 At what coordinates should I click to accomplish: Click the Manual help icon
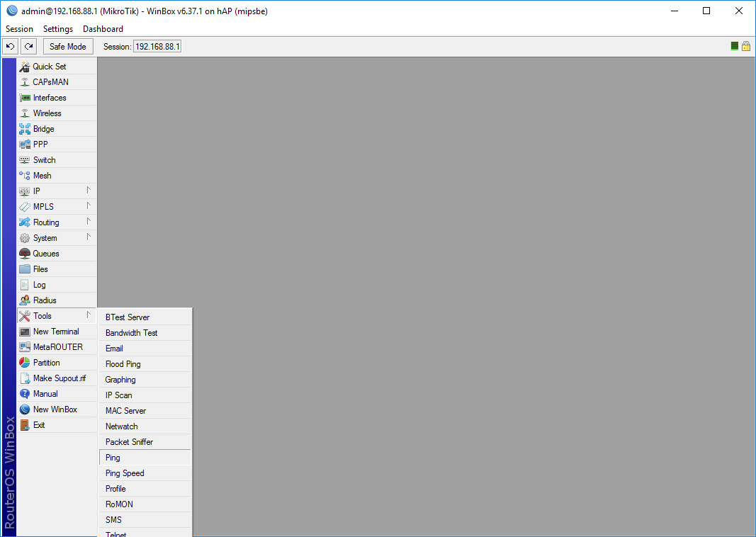(25, 394)
